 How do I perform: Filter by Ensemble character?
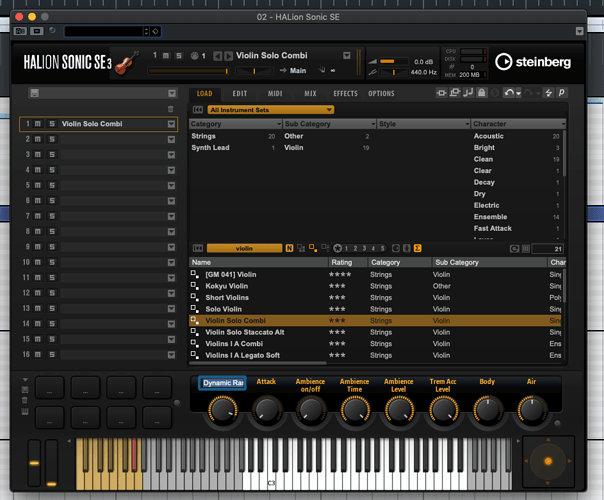pos(490,217)
